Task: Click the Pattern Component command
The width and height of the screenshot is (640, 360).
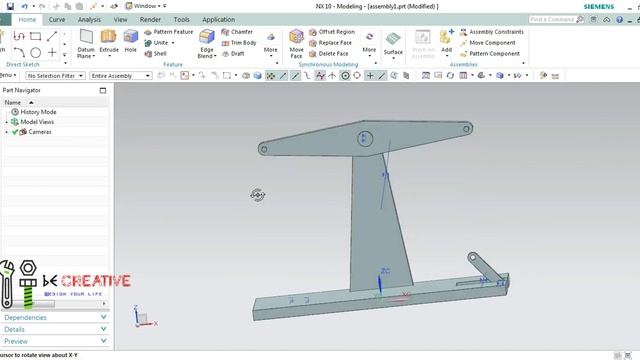Action: [x=490, y=53]
